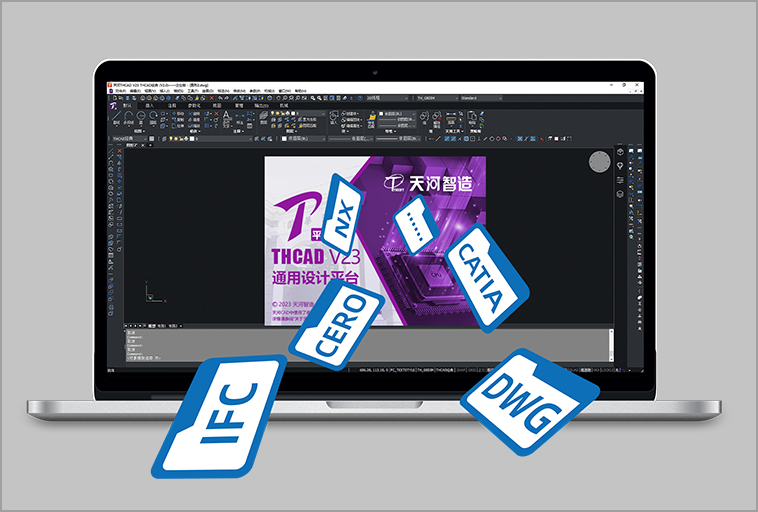
Task: Open the Layer Properties icon in ribbon
Action: pos(263,117)
